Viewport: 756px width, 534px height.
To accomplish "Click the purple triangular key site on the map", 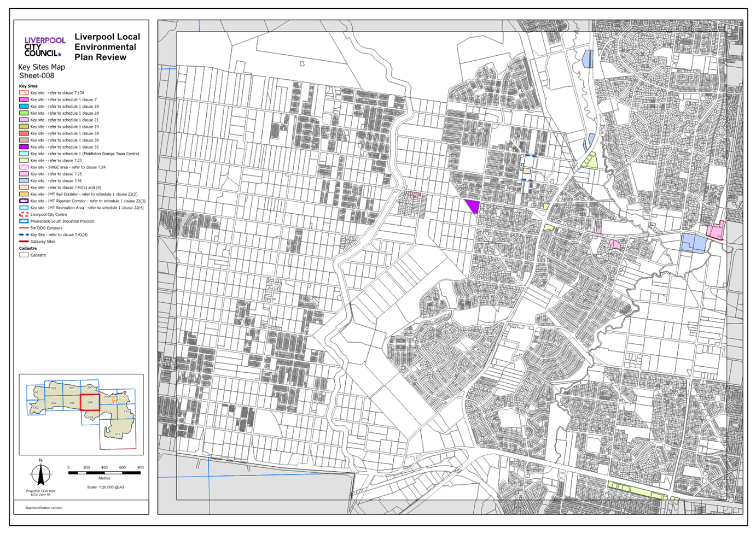I will click(x=473, y=206).
